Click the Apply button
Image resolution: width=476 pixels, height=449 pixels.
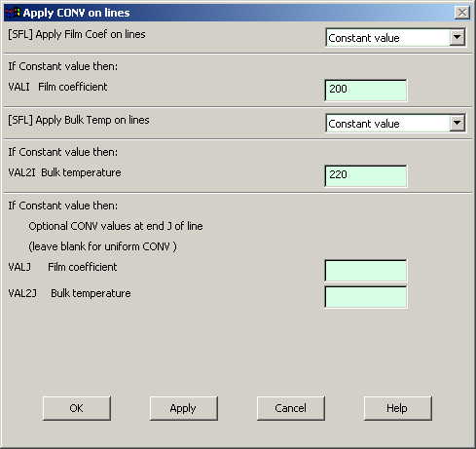184,408
